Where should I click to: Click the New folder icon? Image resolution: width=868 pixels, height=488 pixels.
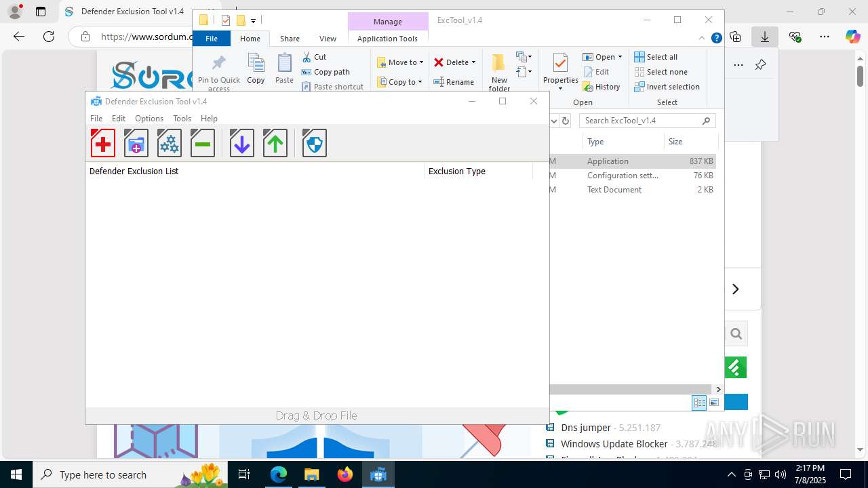(x=499, y=72)
